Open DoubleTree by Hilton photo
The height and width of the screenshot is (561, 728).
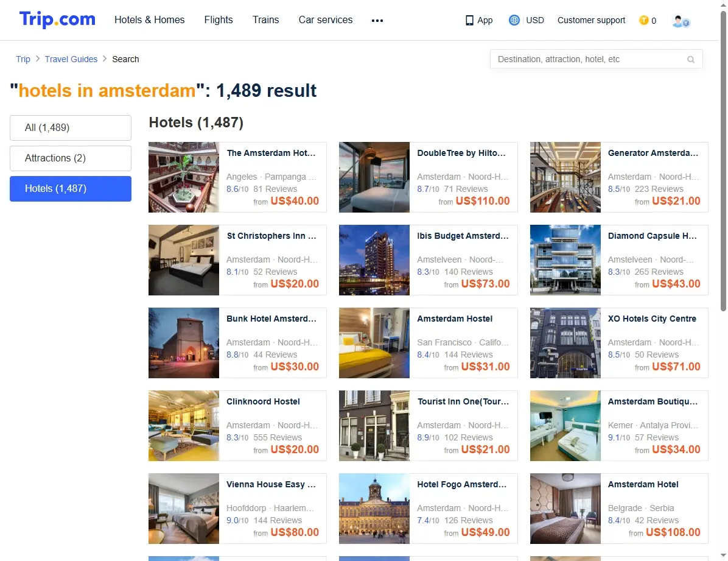(x=374, y=177)
